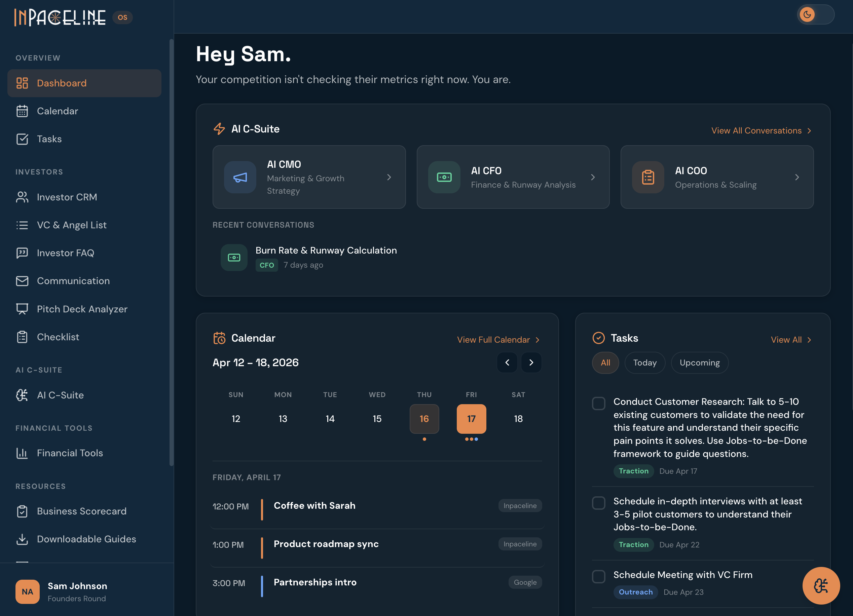Click the AI CMO megaphone icon
The image size is (853, 616).
click(x=240, y=177)
